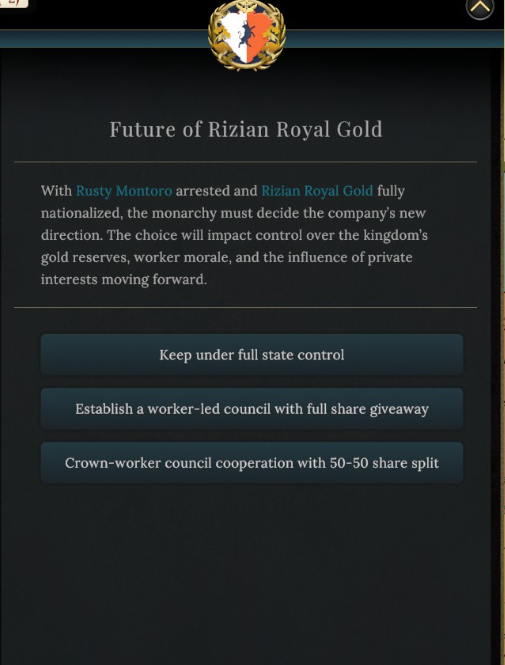Click the cream counter badge in the corner

(x=14, y=3)
